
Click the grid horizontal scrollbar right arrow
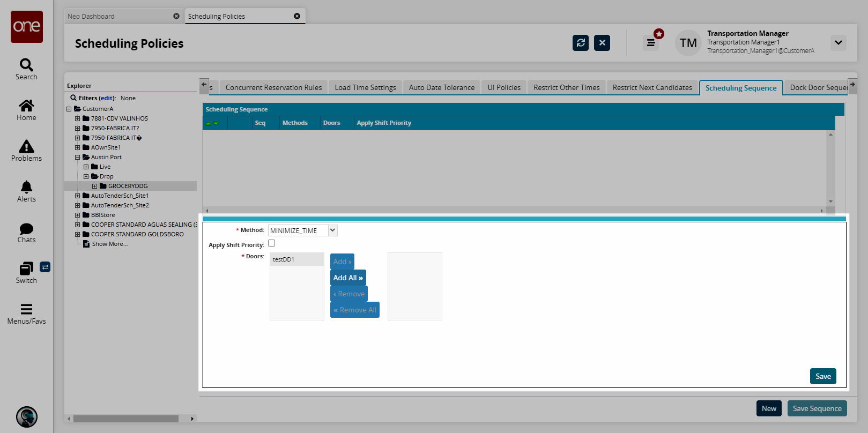(x=822, y=211)
